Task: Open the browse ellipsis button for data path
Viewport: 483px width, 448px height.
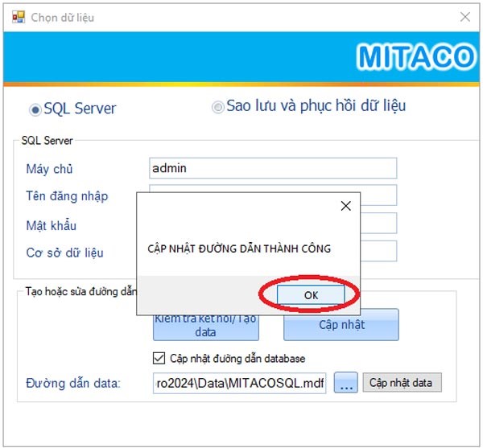Action: tap(346, 383)
